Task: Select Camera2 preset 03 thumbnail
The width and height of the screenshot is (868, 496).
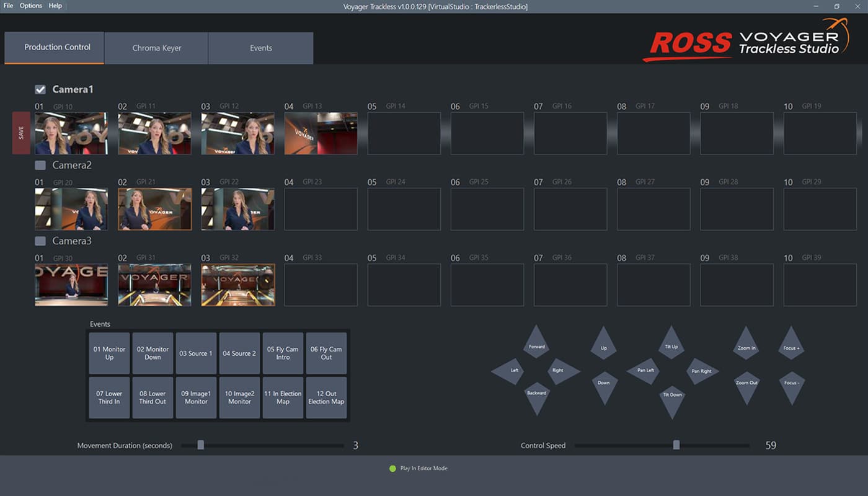Action: tap(237, 209)
